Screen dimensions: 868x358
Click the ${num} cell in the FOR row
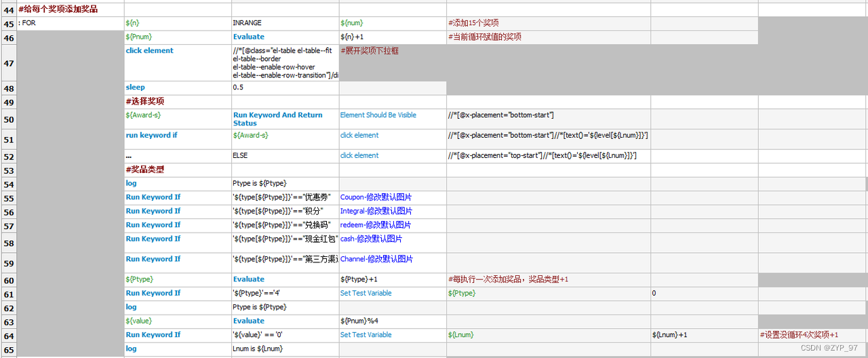point(393,24)
